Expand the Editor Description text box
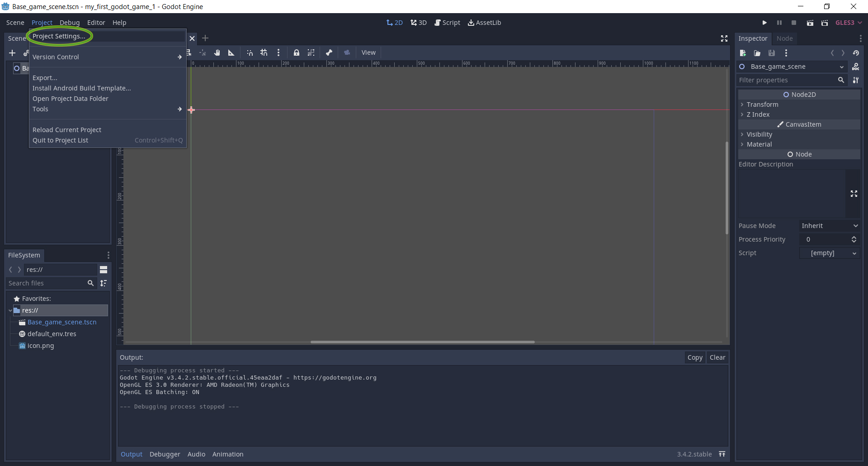 [854, 194]
